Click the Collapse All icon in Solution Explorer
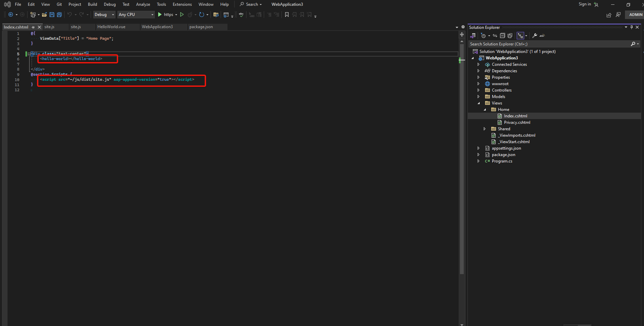This screenshot has width=644, height=326. click(x=502, y=36)
